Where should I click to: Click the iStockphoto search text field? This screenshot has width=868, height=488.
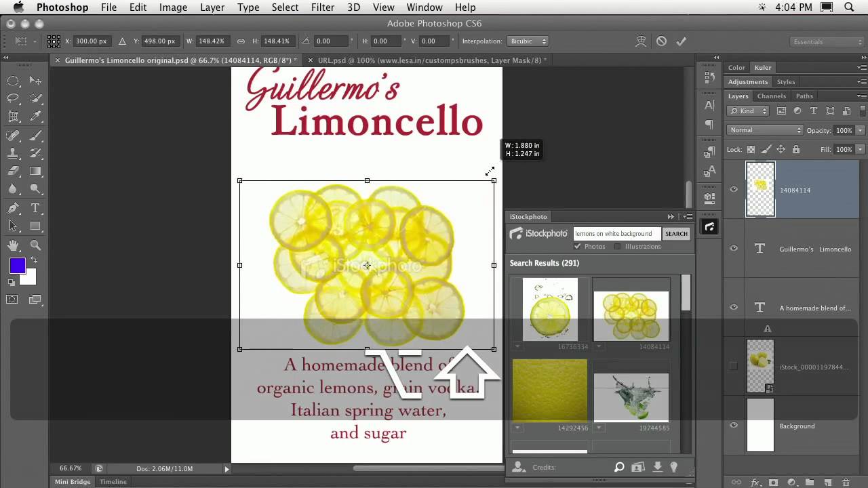(x=617, y=234)
